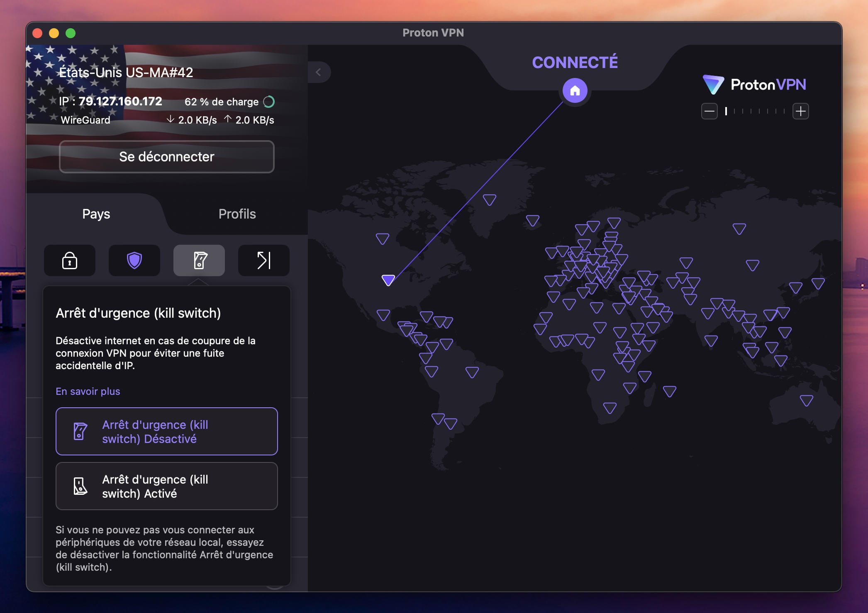
Task: Switch to the Profils tab
Action: coord(237,214)
